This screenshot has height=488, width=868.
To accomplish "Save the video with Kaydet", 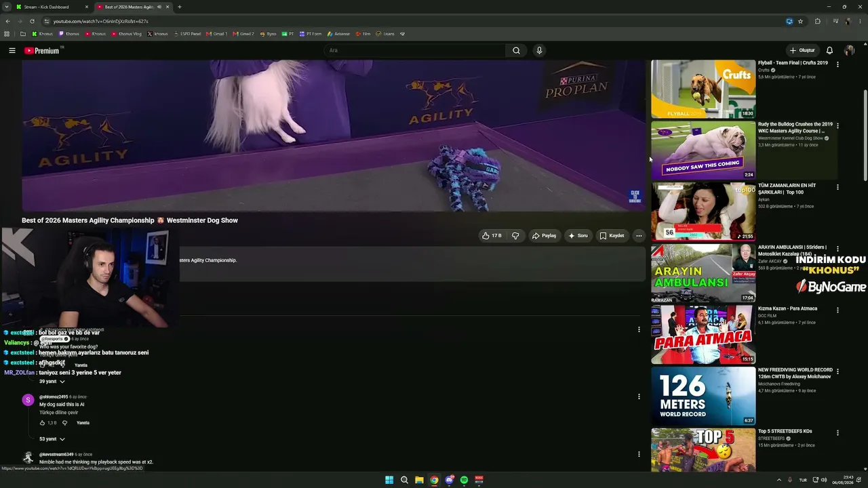I will 612,236.
